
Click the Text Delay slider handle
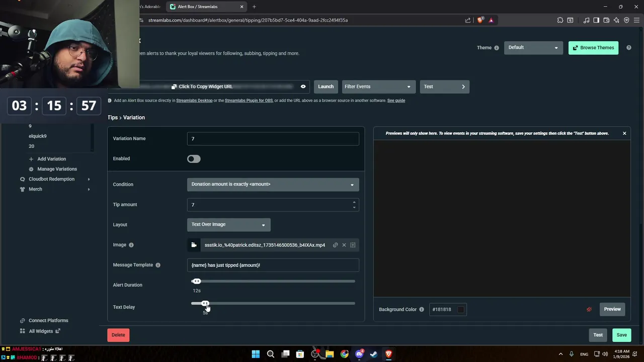point(205,303)
